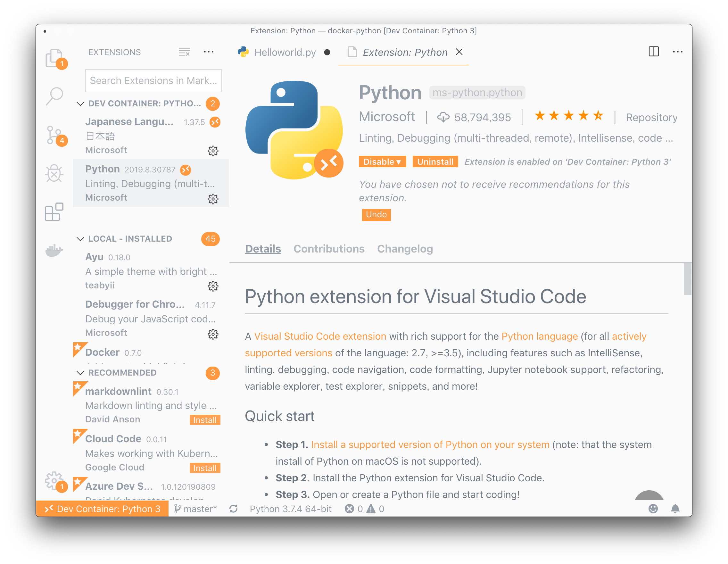This screenshot has width=728, height=564.
Task: Select the Japanese Language Pack extension
Action: [x=151, y=135]
